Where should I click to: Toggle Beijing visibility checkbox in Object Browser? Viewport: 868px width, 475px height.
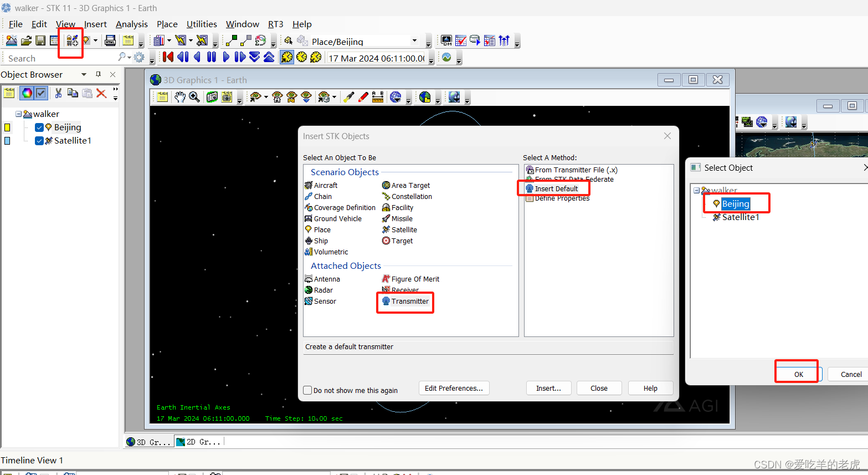pyautogui.click(x=39, y=127)
